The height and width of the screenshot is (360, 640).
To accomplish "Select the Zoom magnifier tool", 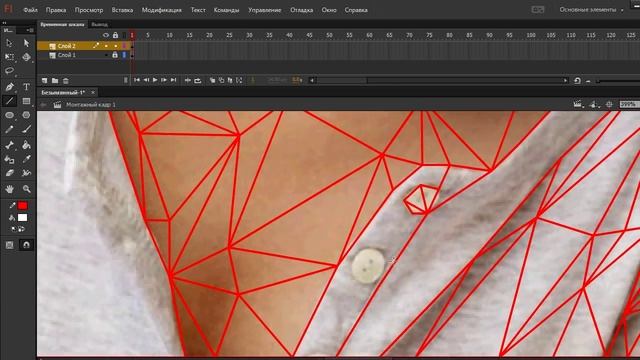I will (x=26, y=189).
